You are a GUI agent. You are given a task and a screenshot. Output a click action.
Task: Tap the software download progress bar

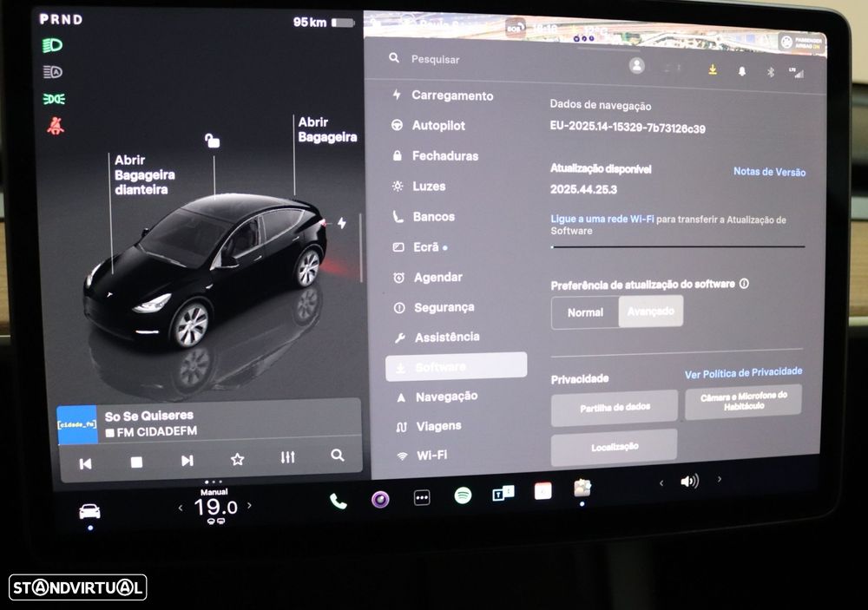pos(678,247)
